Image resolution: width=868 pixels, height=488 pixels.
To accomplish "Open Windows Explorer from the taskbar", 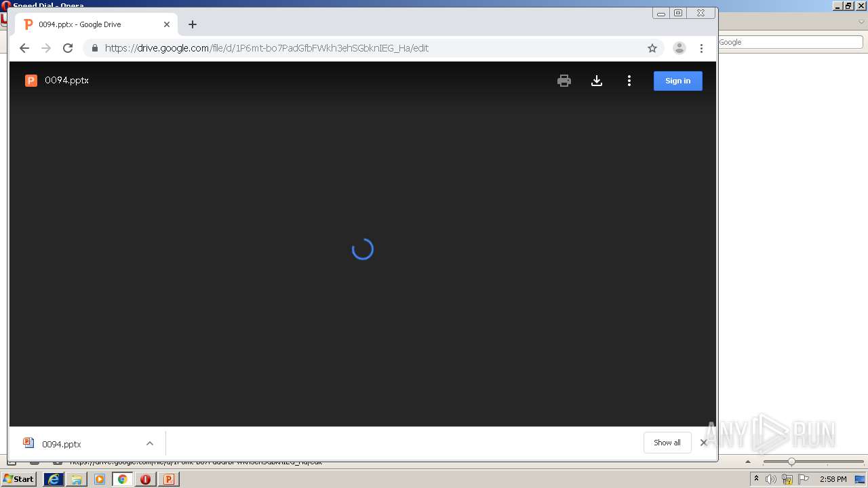I will (77, 479).
